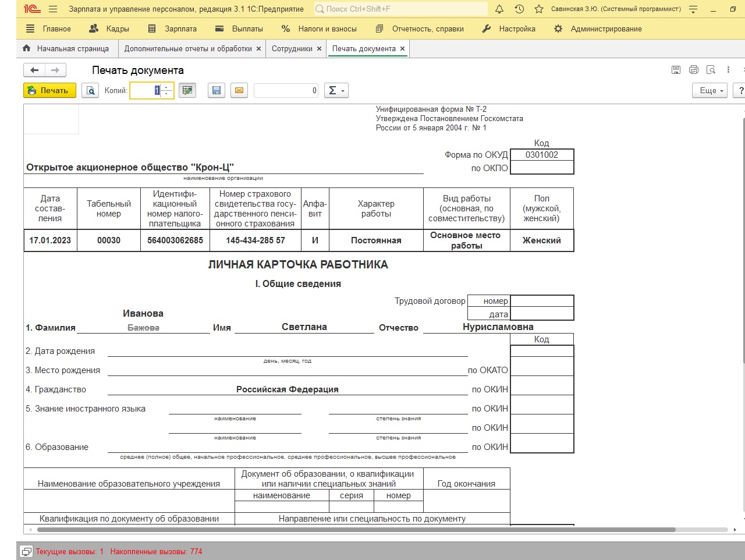745x560 pixels.
Task: Focus the Поиск search field
Action: coord(401,9)
